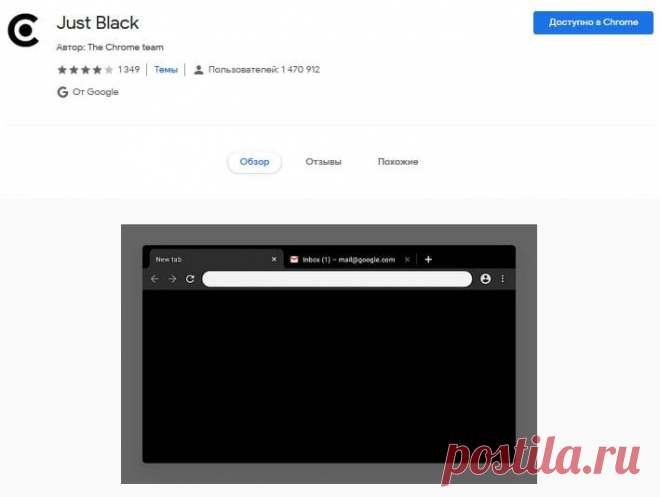Close the Inbox tab in preview
The width and height of the screenshot is (660, 497).
pos(407,260)
